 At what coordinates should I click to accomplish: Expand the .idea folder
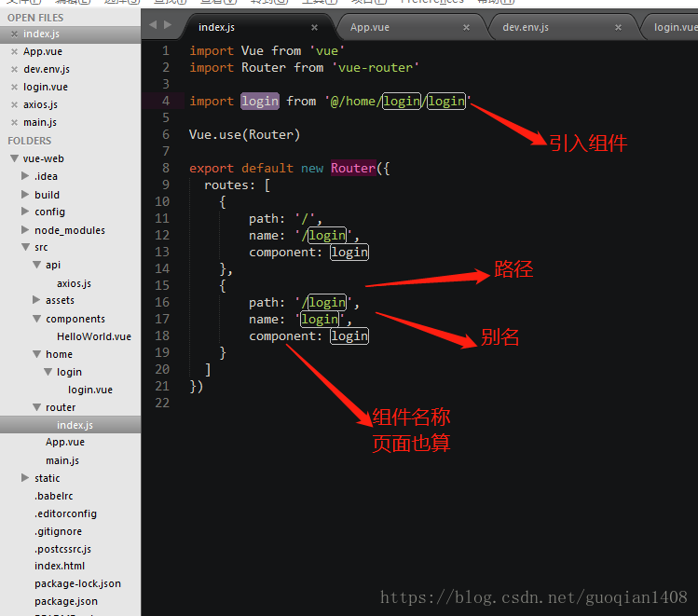tap(25, 176)
